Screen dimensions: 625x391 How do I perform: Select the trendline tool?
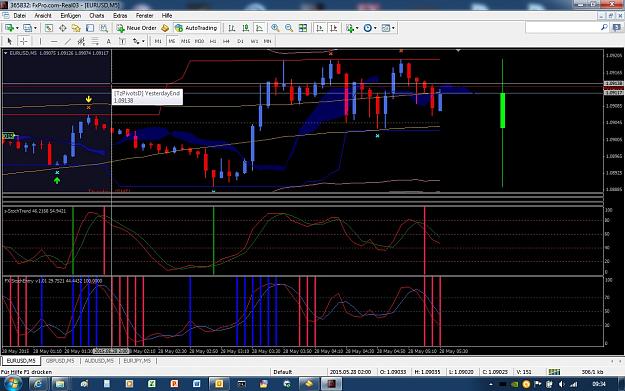tap(68, 41)
